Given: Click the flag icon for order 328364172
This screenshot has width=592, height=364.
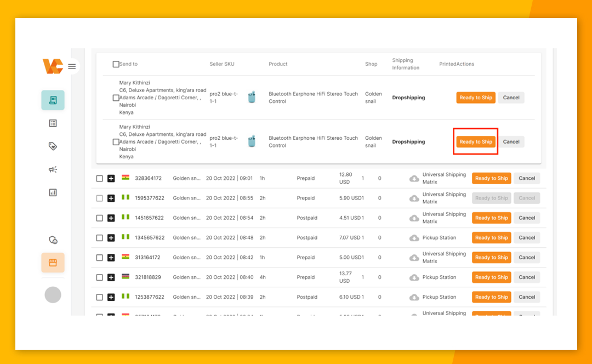Looking at the screenshot, I should (x=126, y=178).
